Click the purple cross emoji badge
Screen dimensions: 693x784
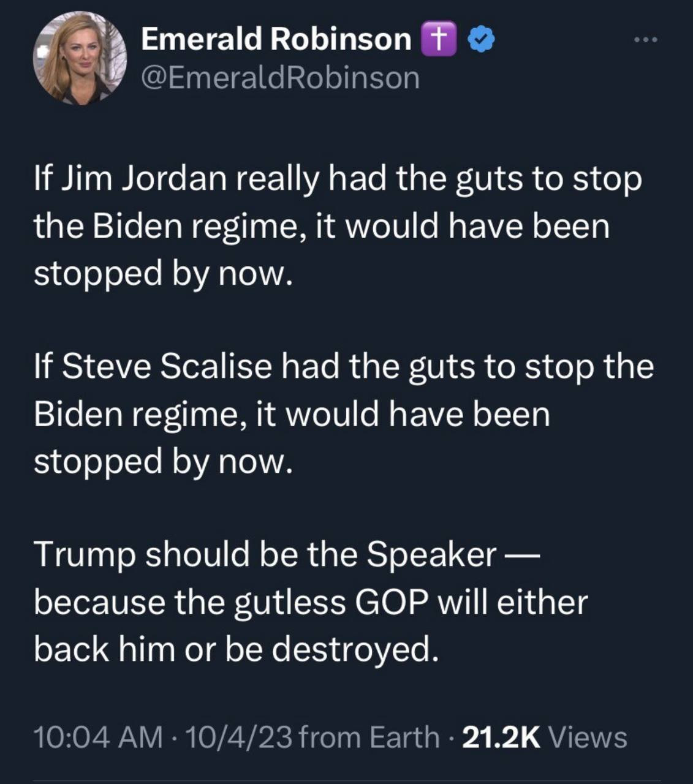point(439,39)
